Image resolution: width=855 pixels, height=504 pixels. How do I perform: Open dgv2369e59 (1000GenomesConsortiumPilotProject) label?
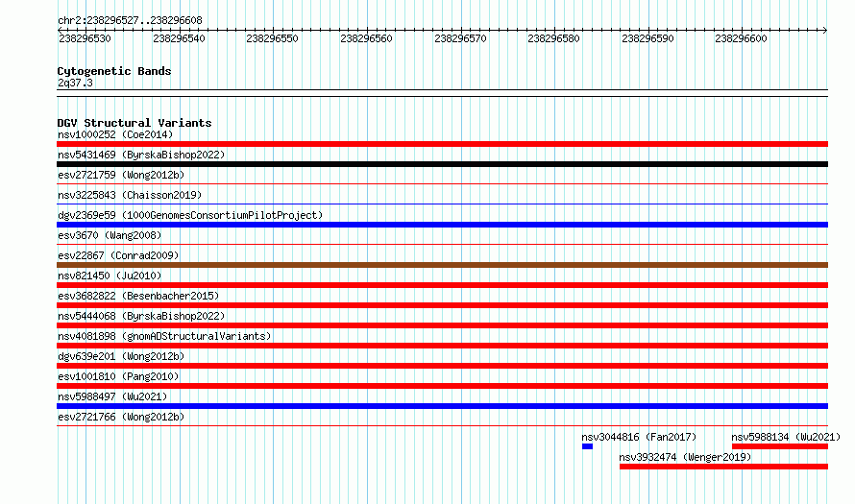coord(190,215)
